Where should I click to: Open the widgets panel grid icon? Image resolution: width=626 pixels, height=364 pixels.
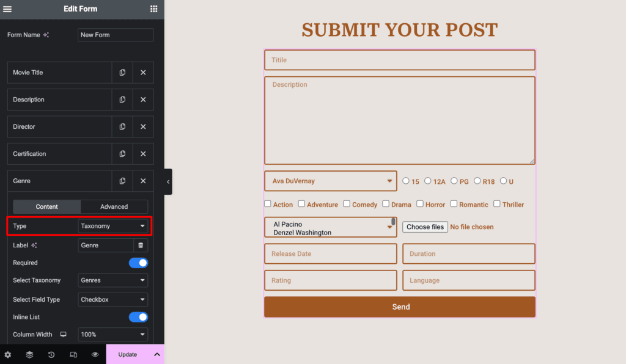(154, 9)
